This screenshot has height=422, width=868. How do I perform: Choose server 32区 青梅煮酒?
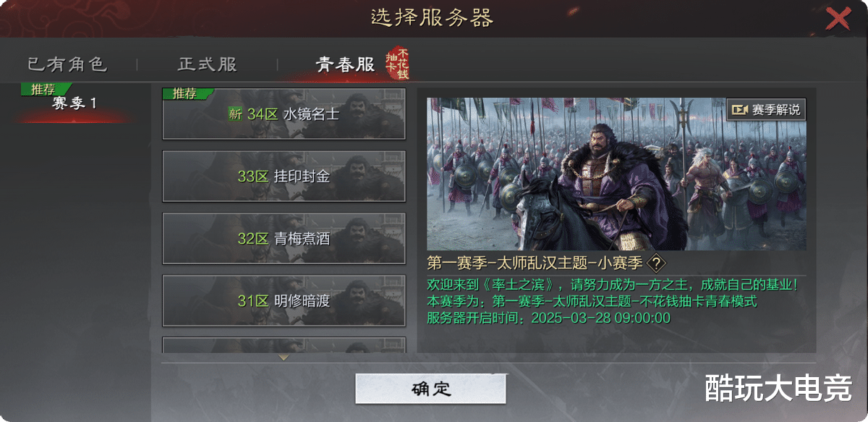click(284, 238)
